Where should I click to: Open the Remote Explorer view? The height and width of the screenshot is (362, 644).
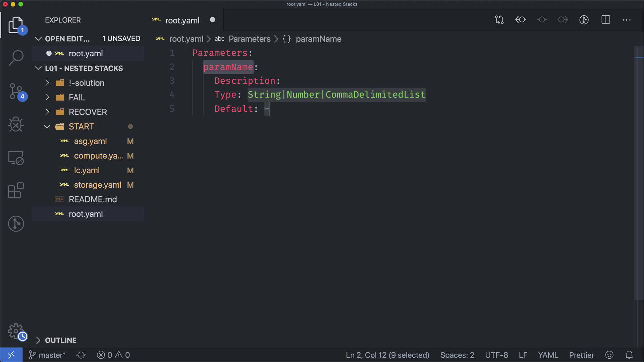(x=16, y=158)
